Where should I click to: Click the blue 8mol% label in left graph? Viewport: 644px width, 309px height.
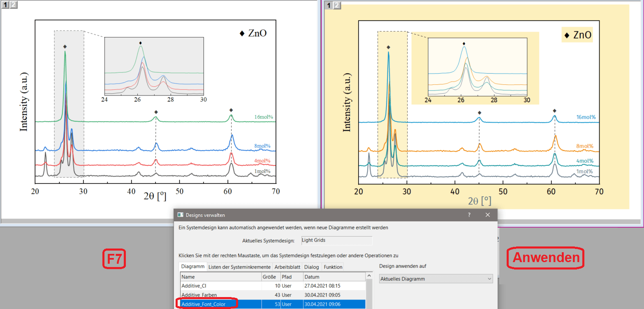click(263, 146)
